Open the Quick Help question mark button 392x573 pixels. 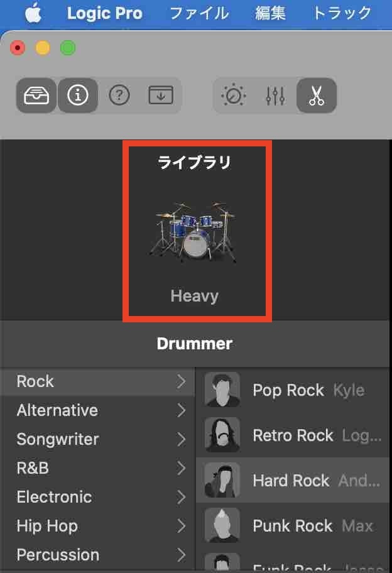(119, 95)
